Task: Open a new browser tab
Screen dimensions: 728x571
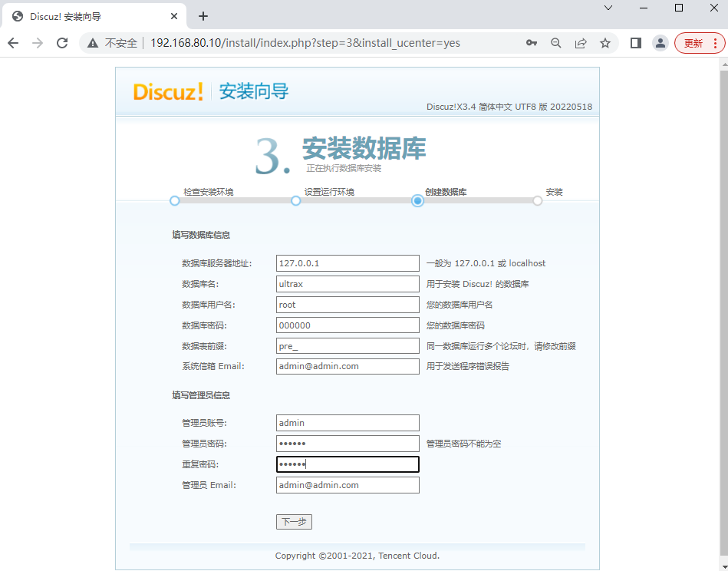Action: (203, 16)
